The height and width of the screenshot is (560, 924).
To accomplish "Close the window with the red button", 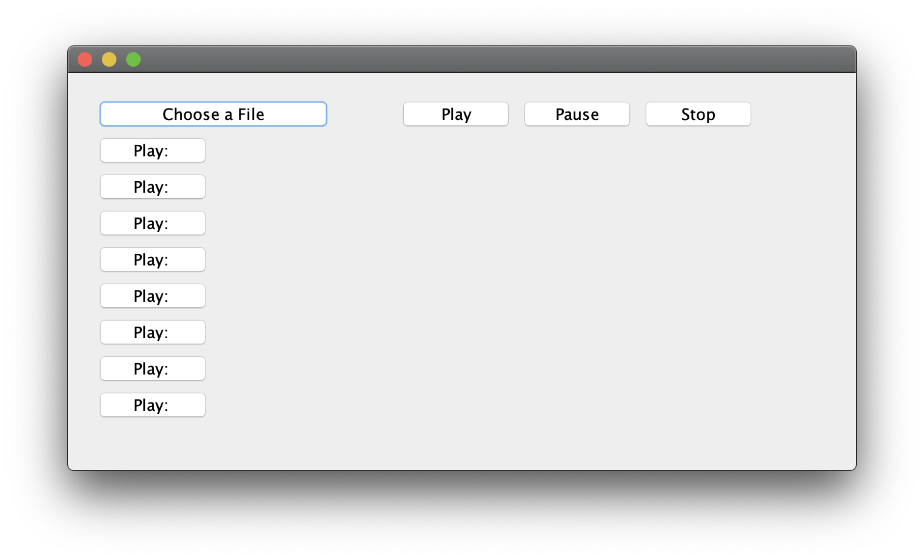I will (x=85, y=59).
